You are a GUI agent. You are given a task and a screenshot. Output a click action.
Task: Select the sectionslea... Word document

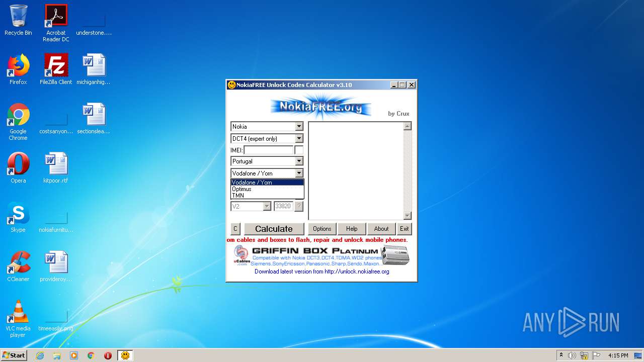click(94, 119)
